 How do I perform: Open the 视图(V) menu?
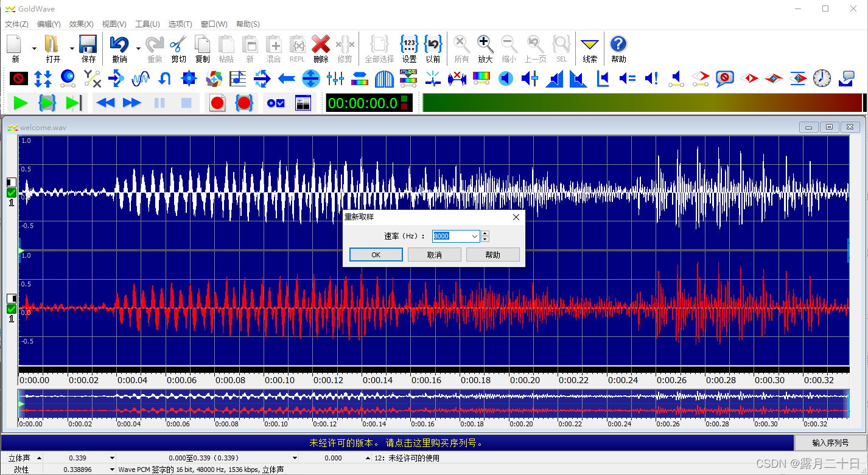click(x=114, y=24)
